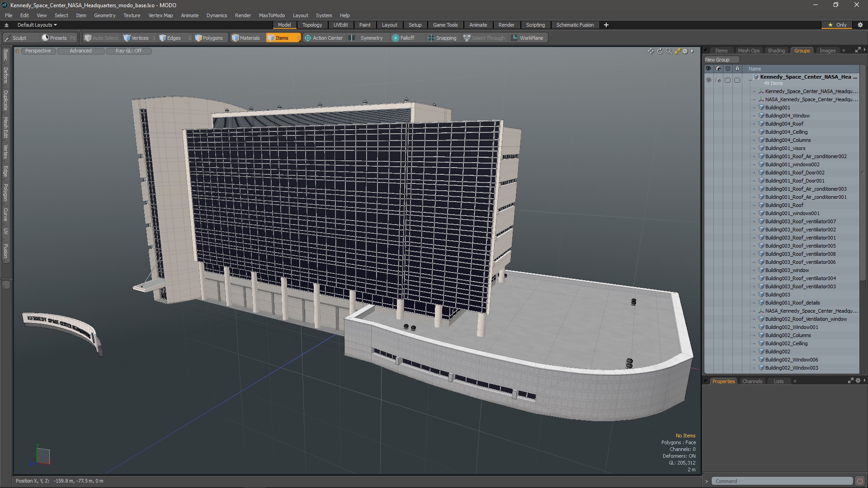Image resolution: width=868 pixels, height=488 pixels.
Task: Toggle Ray GL: Off button
Action: pyautogui.click(x=128, y=51)
